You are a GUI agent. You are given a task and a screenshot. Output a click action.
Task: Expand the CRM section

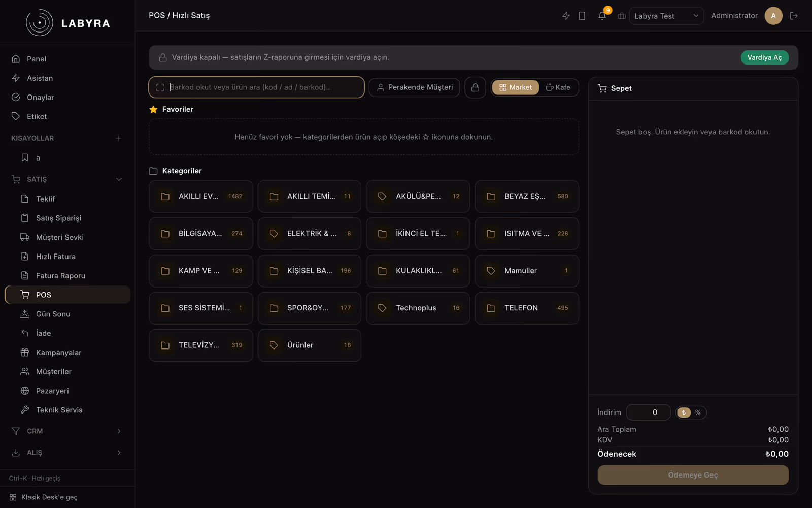point(67,431)
